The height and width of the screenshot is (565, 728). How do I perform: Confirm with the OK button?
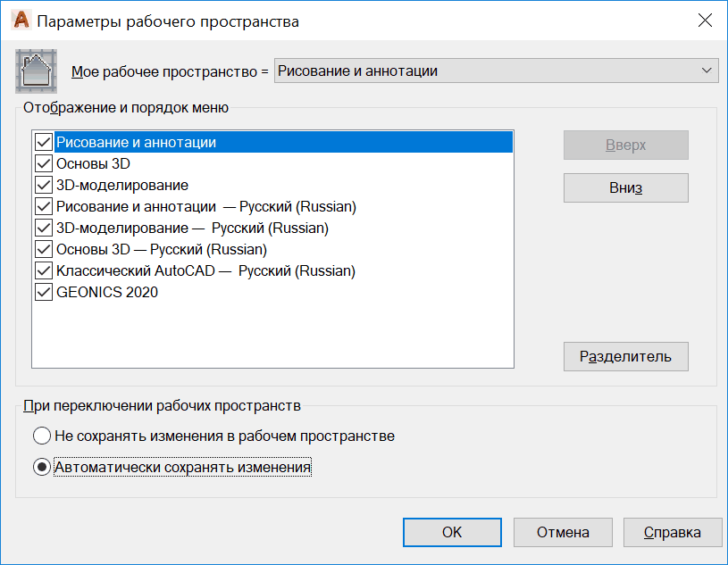click(x=452, y=532)
